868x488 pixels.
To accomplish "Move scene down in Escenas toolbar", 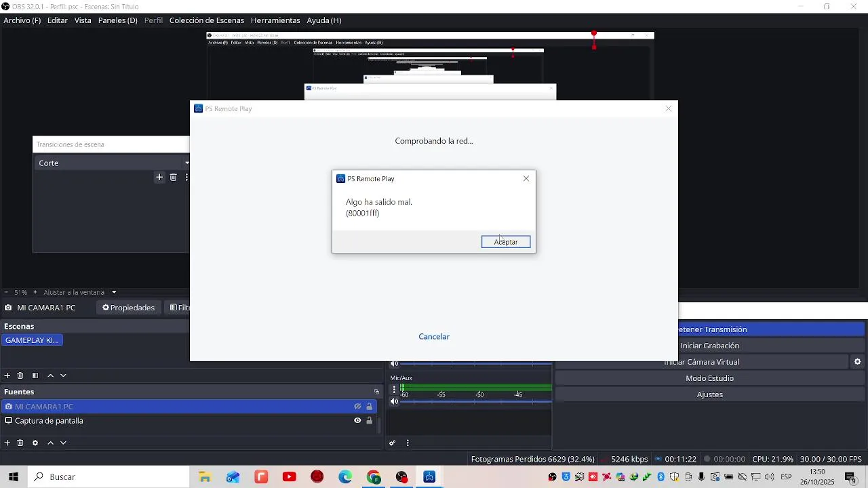I will coord(63,375).
